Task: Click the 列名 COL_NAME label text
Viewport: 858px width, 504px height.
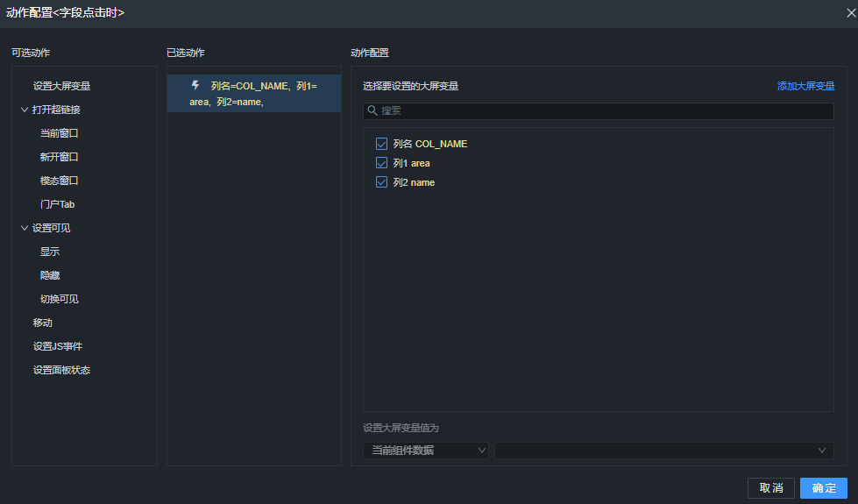Action: pyautogui.click(x=430, y=144)
